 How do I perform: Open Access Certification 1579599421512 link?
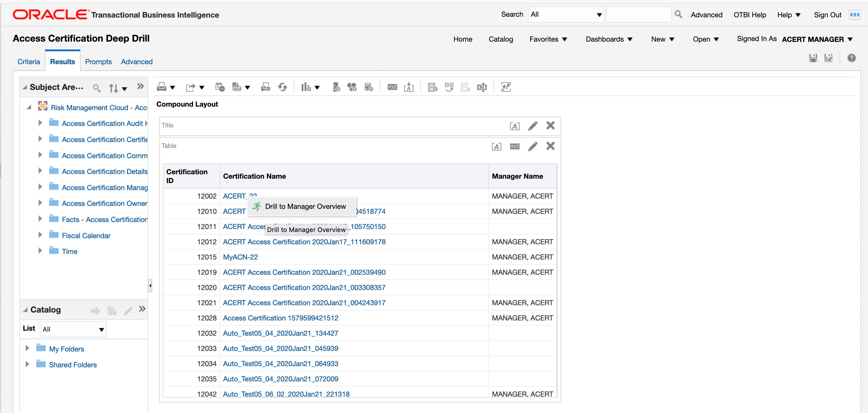click(x=280, y=318)
